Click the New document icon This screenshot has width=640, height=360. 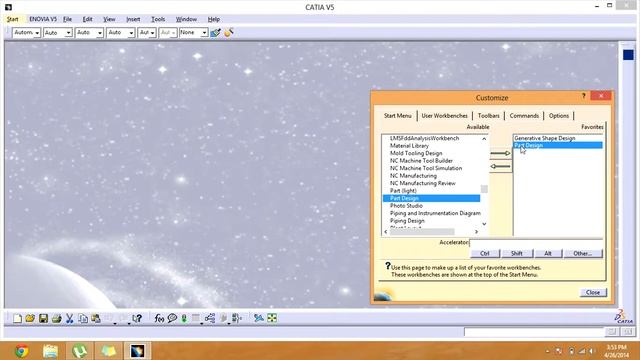point(17,318)
